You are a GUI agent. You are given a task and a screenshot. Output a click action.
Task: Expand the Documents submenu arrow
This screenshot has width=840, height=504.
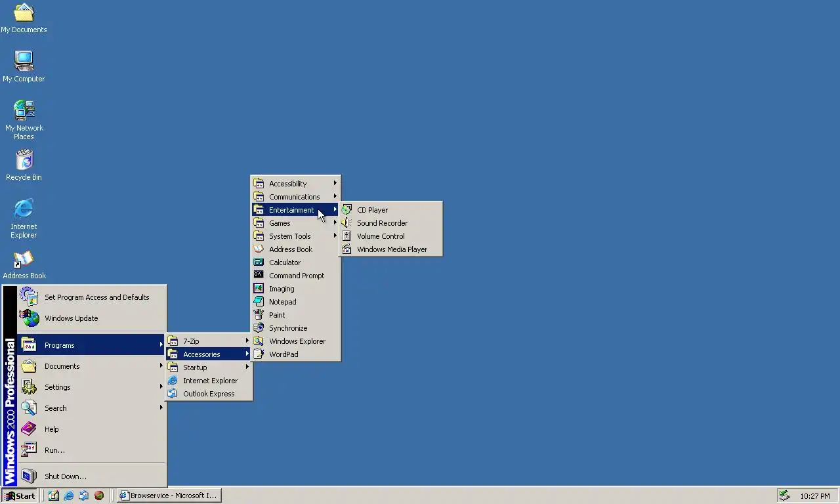pos(161,366)
